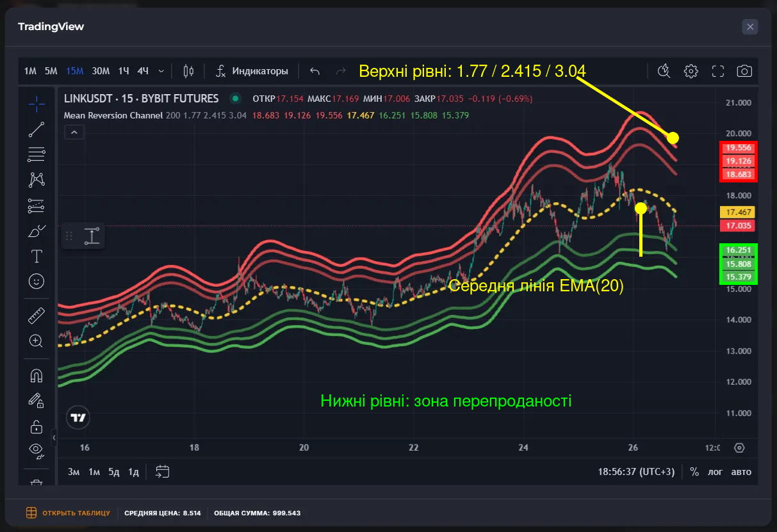Viewport: 777px width, 532px height.
Task: Set range to 1д
Action: [x=133, y=472]
